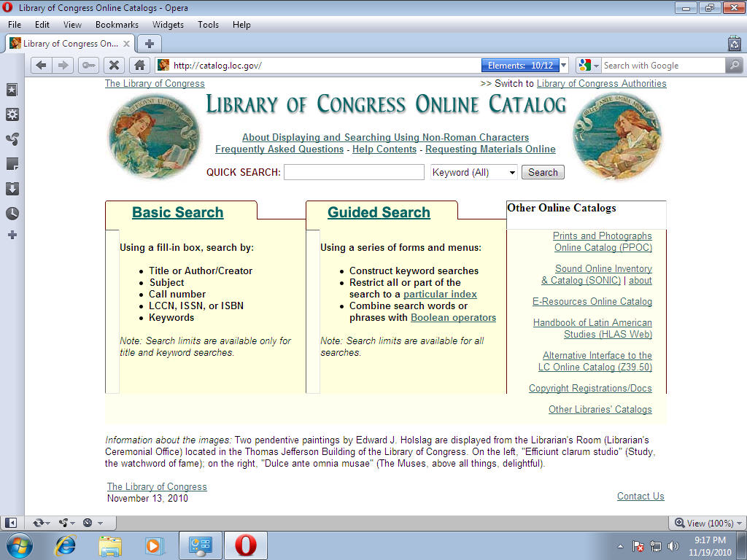Open Copyright Registrations/Docs link
Viewport: 747px width, 560px height.
coord(590,388)
